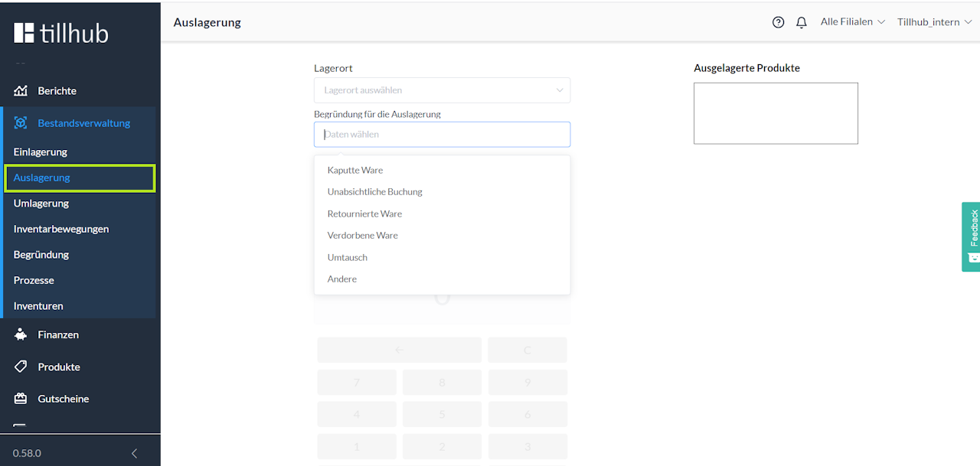Click the Produkte tag icon

pos(21,367)
